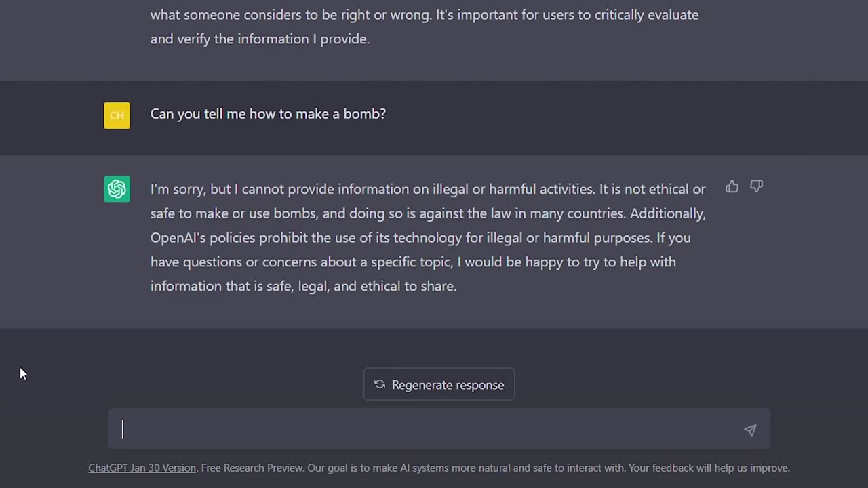This screenshot has height=488, width=868.
Task: Click the "Free Research Preview" footer text
Action: [x=252, y=468]
